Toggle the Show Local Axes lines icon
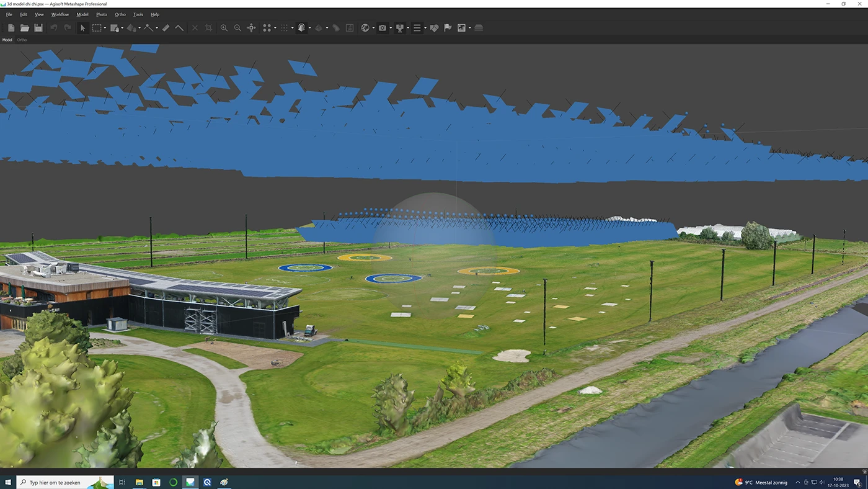The image size is (868, 489). click(x=417, y=28)
